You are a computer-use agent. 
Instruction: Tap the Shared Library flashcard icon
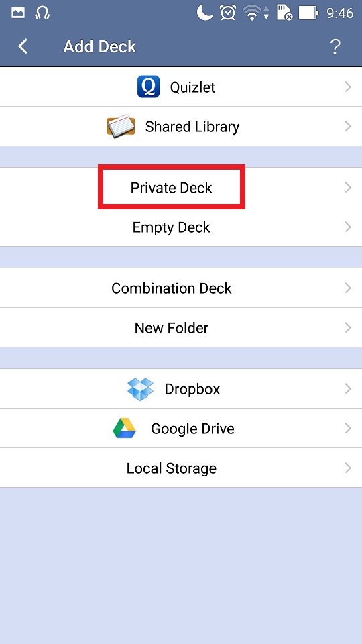[x=121, y=126]
